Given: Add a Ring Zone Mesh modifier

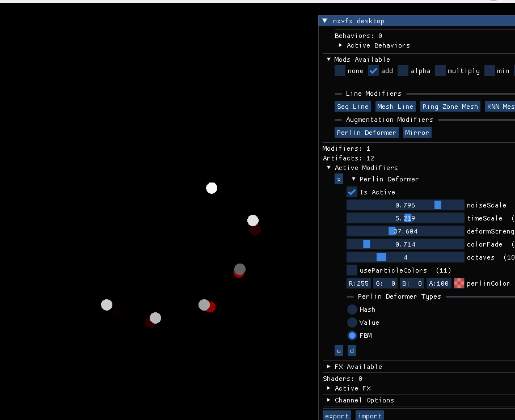Looking at the screenshot, I should (450, 106).
